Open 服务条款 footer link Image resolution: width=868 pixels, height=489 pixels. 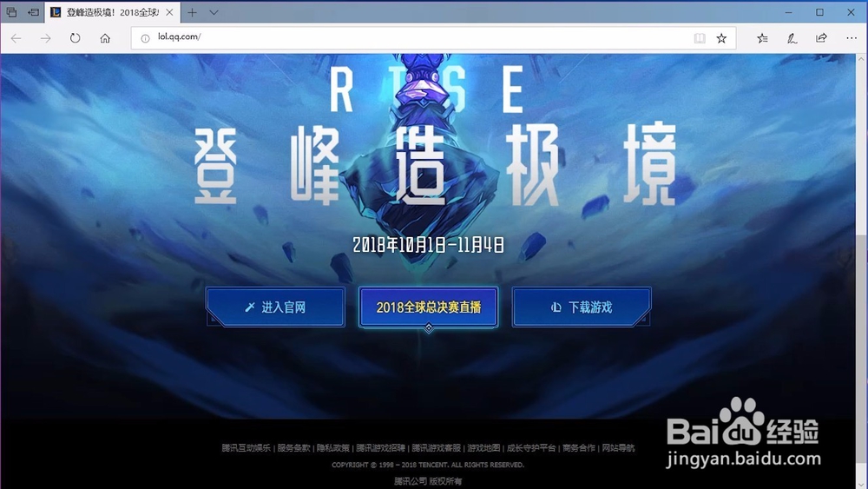click(x=293, y=448)
